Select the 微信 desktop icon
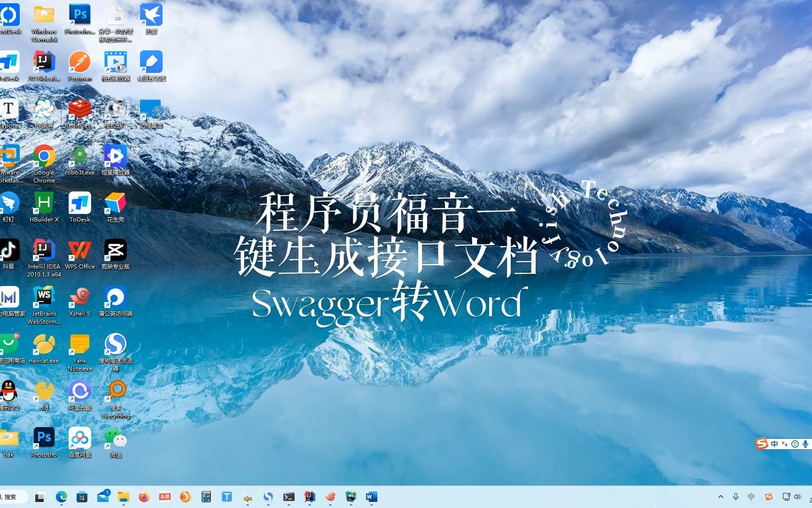Image resolution: width=812 pixels, height=508 pixels. pyautogui.click(x=115, y=443)
